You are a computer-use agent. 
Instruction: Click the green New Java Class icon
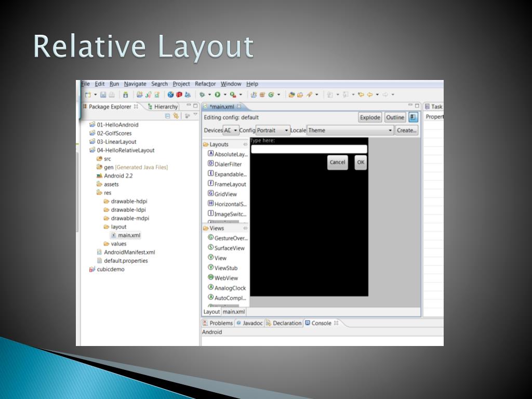coord(271,95)
